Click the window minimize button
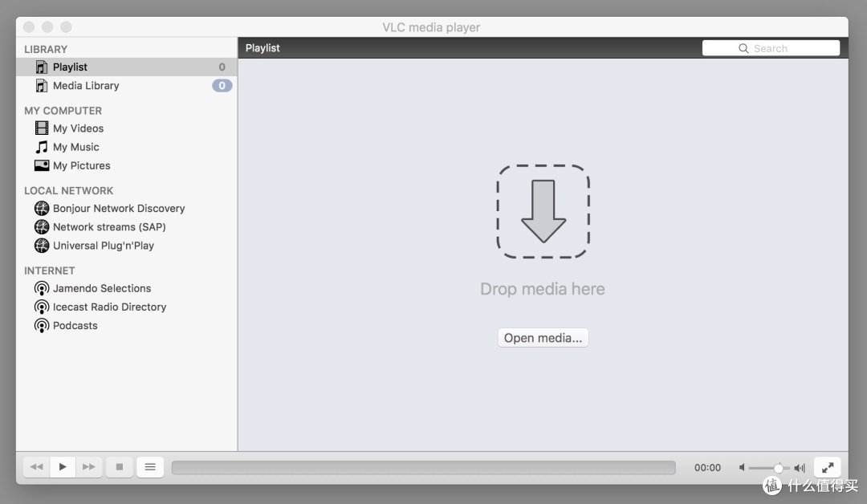Image resolution: width=867 pixels, height=504 pixels. [x=47, y=27]
